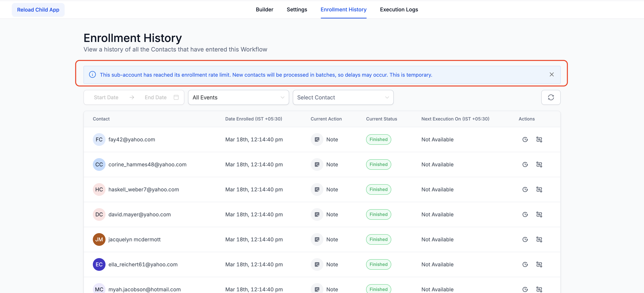The height and width of the screenshot is (293, 644).
Task: Click the End Date input field
Action: tap(155, 97)
